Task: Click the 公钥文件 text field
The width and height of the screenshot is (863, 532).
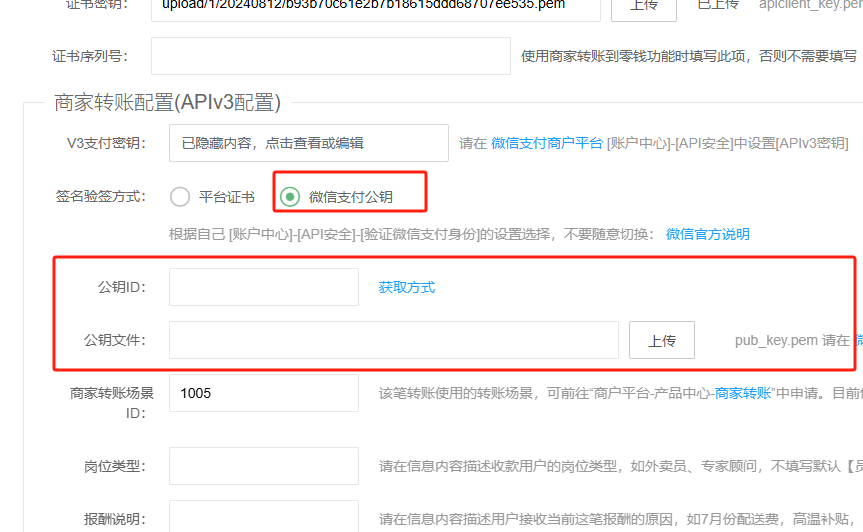Action: [394, 340]
